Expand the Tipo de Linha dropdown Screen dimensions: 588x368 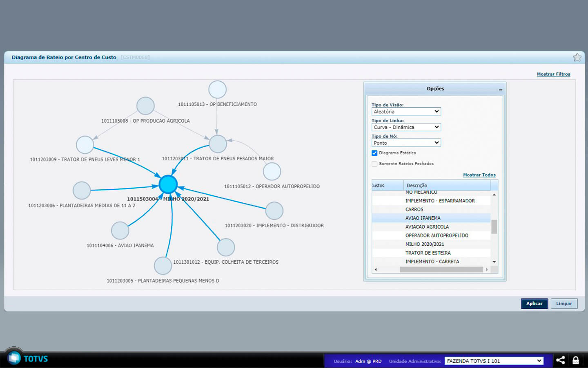pyautogui.click(x=406, y=127)
